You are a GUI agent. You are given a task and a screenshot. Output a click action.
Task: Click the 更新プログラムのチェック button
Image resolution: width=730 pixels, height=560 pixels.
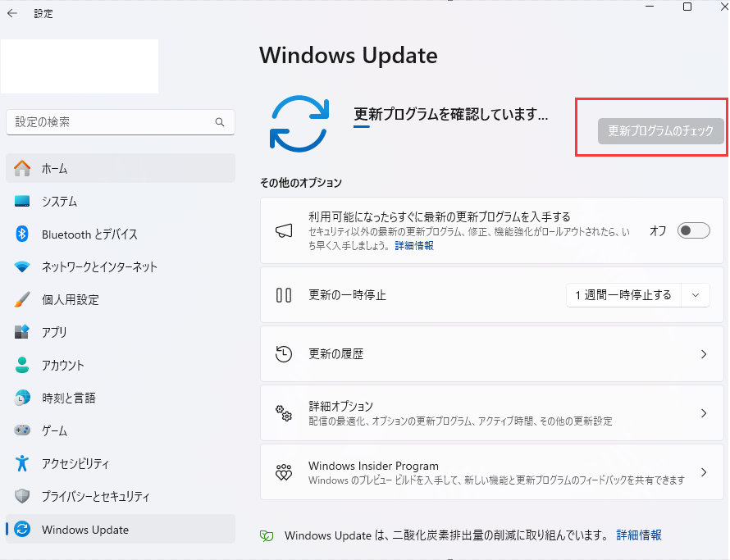[660, 131]
